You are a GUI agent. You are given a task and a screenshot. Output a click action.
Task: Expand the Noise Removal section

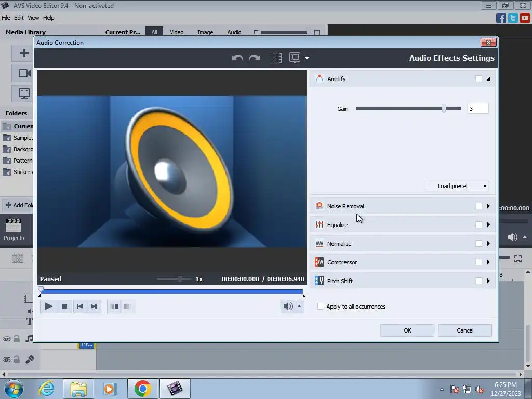coord(488,206)
